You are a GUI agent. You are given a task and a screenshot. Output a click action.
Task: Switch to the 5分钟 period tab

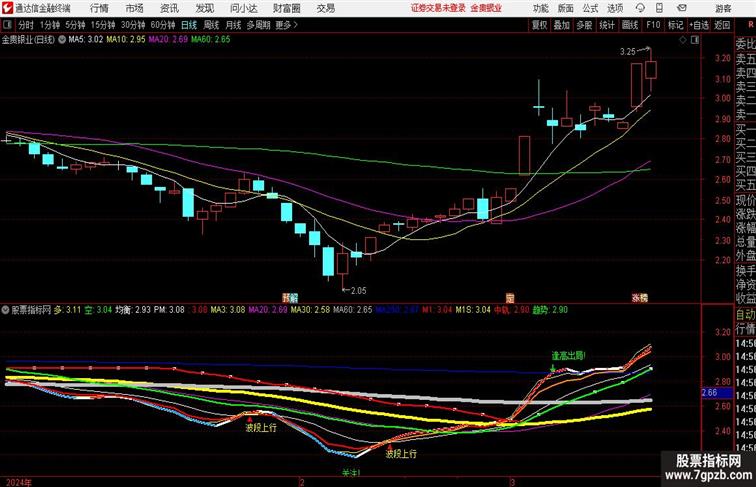[75, 25]
